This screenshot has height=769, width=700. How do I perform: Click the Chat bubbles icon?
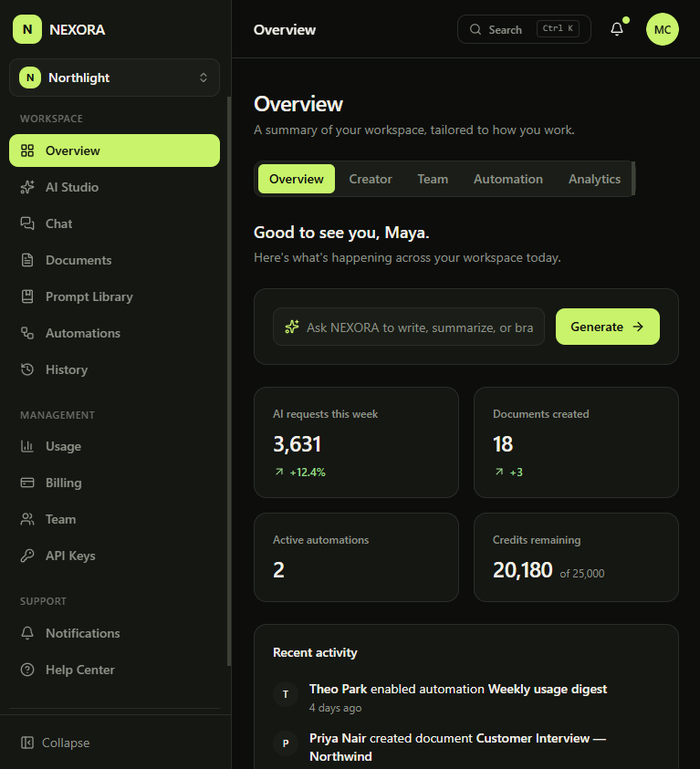click(27, 223)
